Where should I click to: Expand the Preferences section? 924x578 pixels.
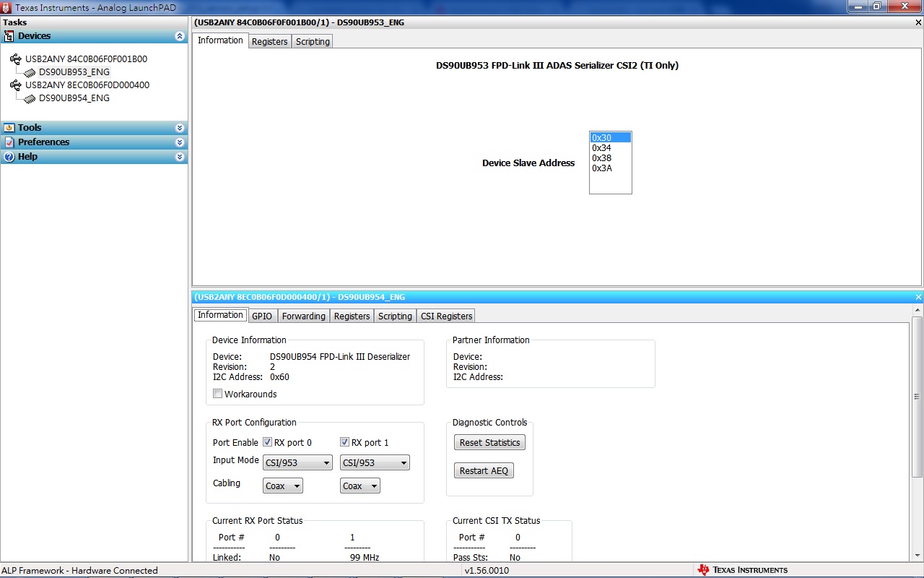(x=180, y=142)
